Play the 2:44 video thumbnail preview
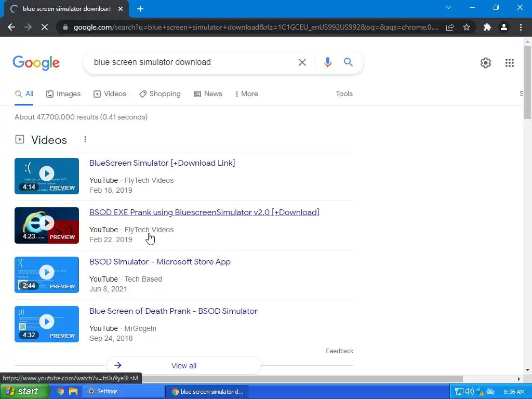532x399 pixels. tap(47, 275)
